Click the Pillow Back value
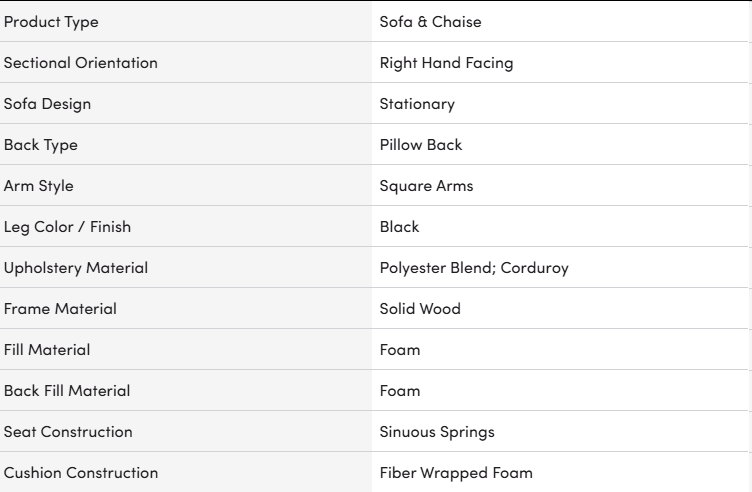The width and height of the screenshot is (752, 492). 421,145
